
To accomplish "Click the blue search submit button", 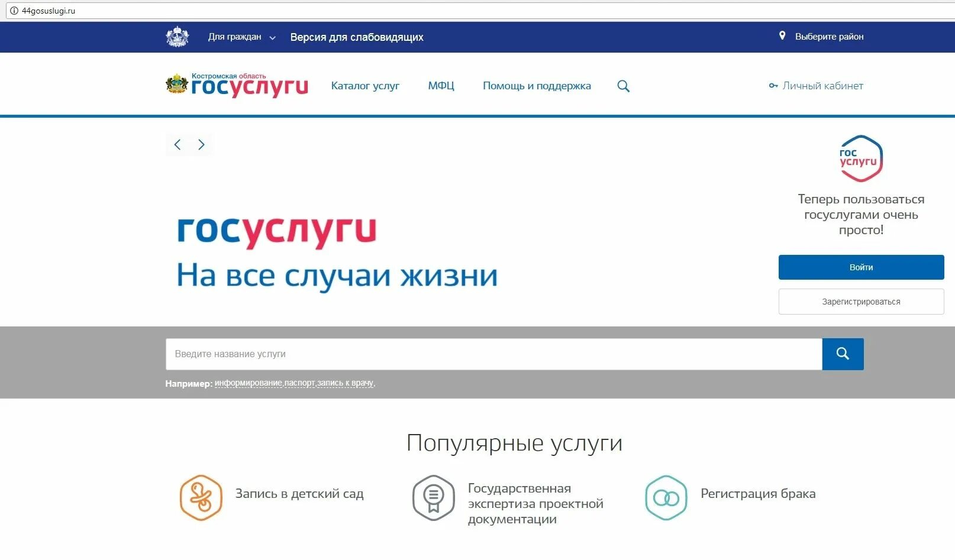I will click(843, 354).
